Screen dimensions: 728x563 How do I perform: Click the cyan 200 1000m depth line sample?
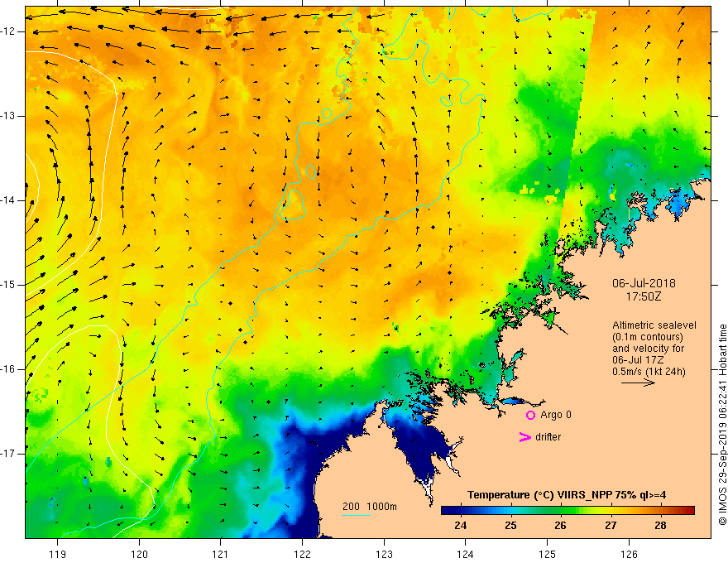pyautogui.click(x=357, y=515)
